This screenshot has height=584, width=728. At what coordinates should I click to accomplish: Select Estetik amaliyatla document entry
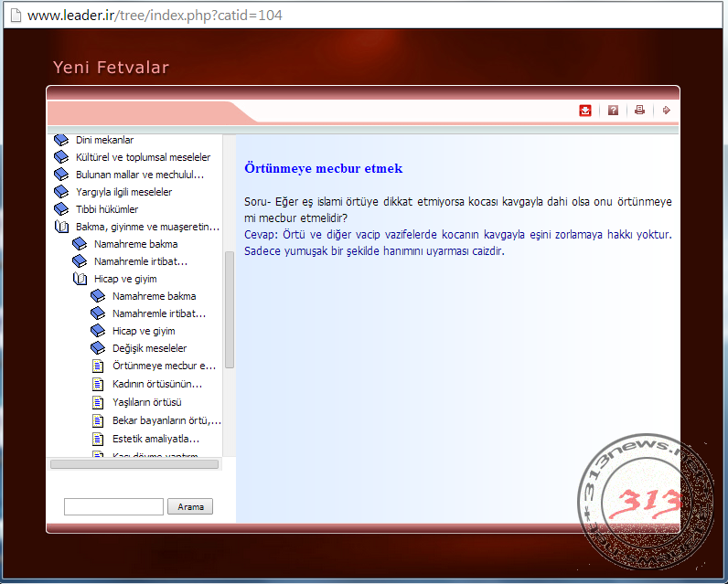[x=155, y=439]
